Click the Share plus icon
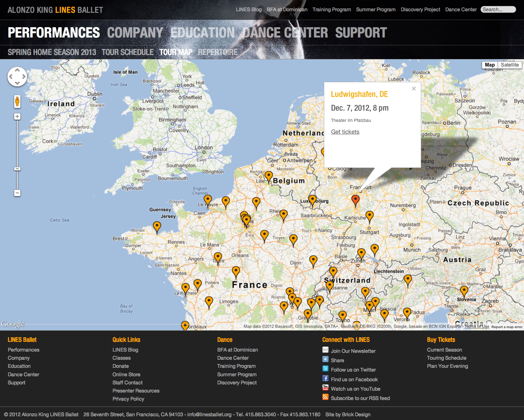Image resolution: width=524 pixels, height=420 pixels. click(325, 359)
